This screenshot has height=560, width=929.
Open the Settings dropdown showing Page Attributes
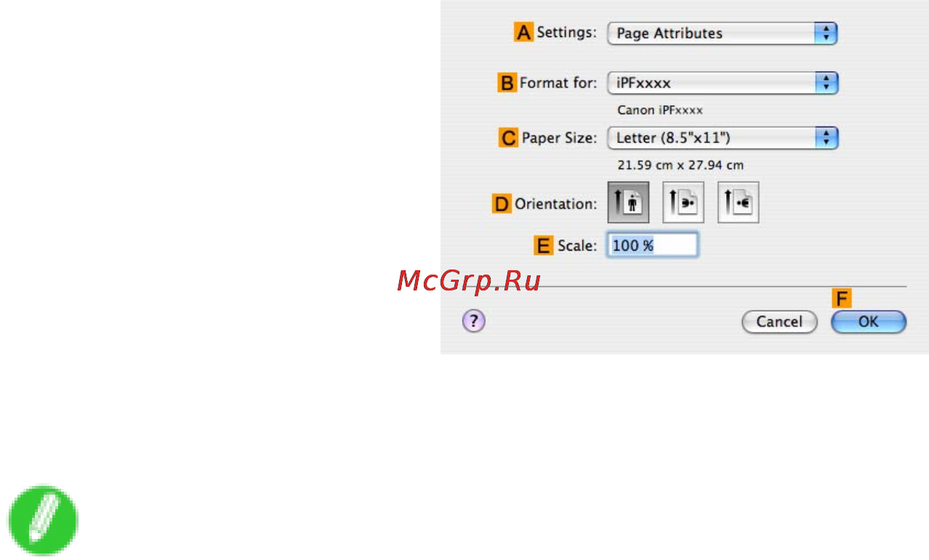(723, 33)
